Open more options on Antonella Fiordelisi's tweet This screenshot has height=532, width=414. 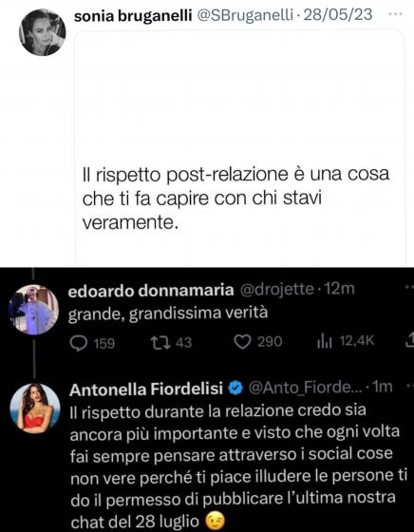pyautogui.click(x=409, y=387)
